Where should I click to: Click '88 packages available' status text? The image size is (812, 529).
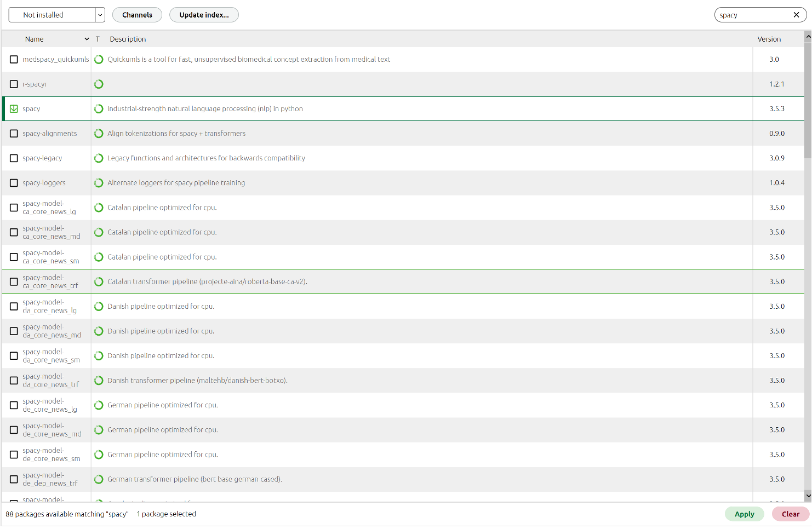click(67, 514)
